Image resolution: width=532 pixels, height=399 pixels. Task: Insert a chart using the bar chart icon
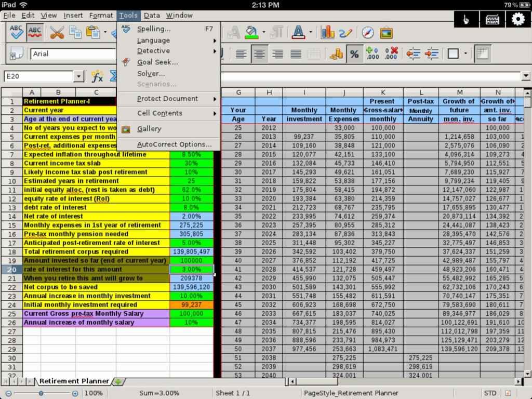[x=328, y=32]
